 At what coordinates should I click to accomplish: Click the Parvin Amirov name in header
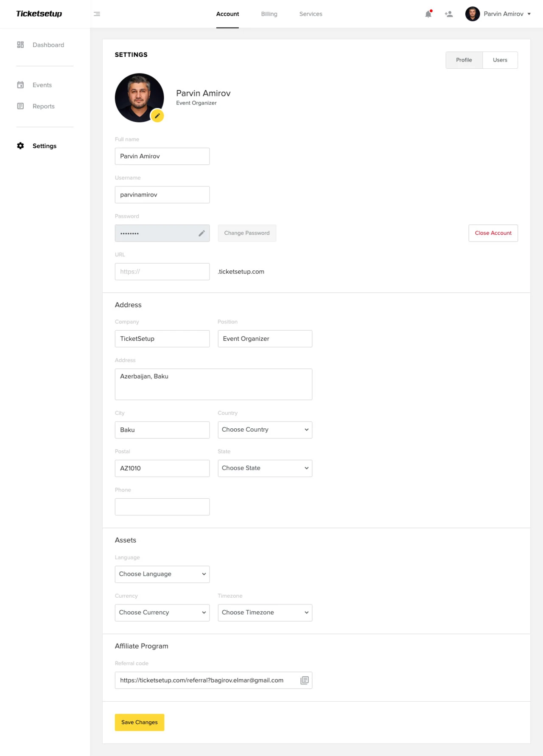[x=504, y=14]
